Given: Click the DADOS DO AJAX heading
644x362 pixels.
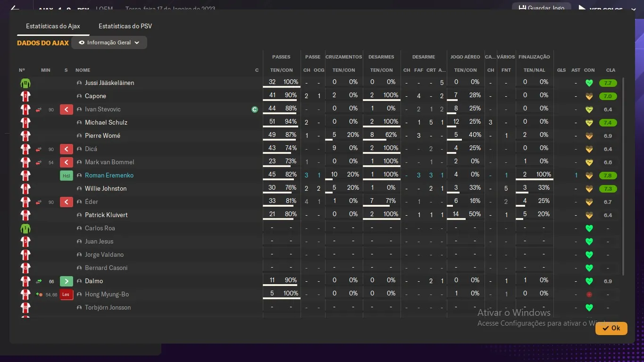Looking at the screenshot, I should [43, 43].
